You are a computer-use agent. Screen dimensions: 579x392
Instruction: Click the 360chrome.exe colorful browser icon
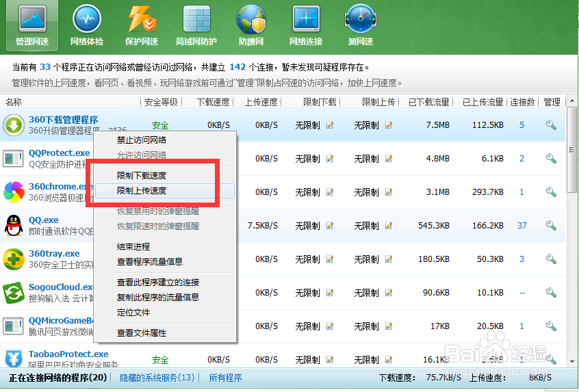point(14,192)
